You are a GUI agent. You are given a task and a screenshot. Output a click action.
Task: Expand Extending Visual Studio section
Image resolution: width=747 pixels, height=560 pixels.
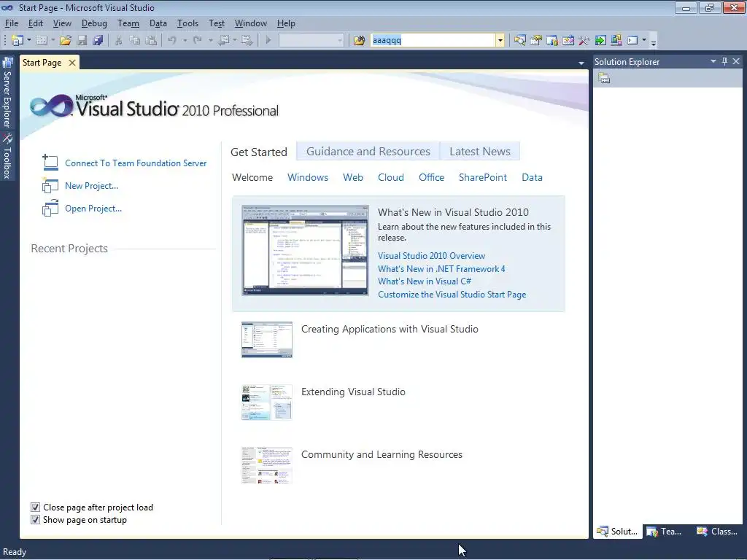coord(353,392)
